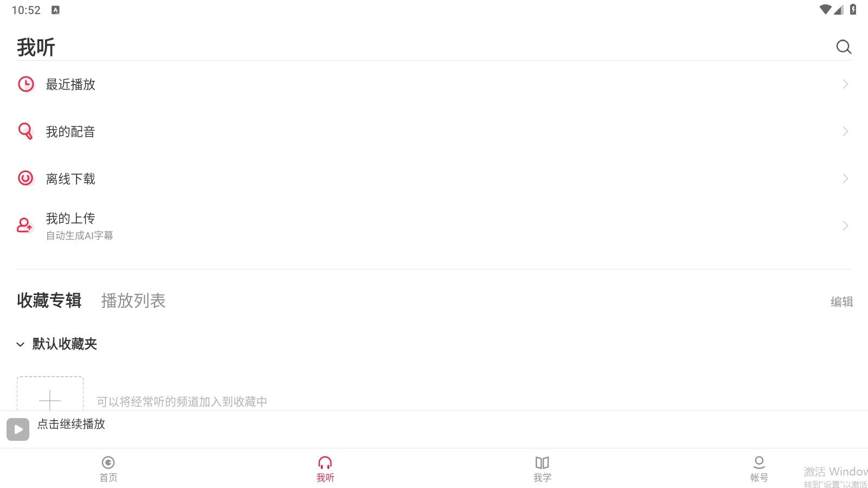Select the 我听 headphones icon
Screen dimensions: 868x488
(325, 463)
